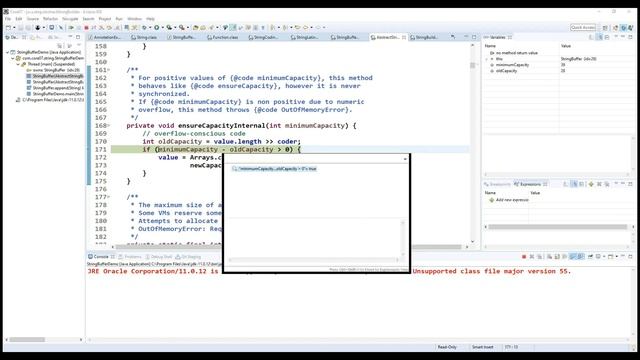The image size is (640, 360).
Task: Collapse com.core07.string.StringBufferDemo tree node
Action: 13,58
